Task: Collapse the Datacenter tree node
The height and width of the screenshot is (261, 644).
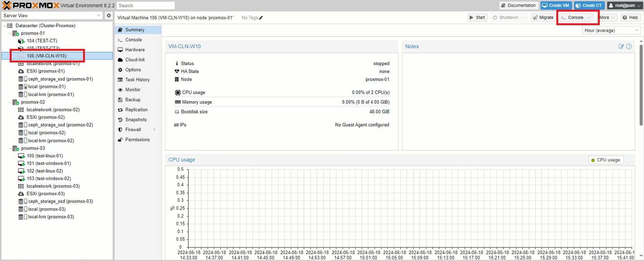Action: (5, 26)
